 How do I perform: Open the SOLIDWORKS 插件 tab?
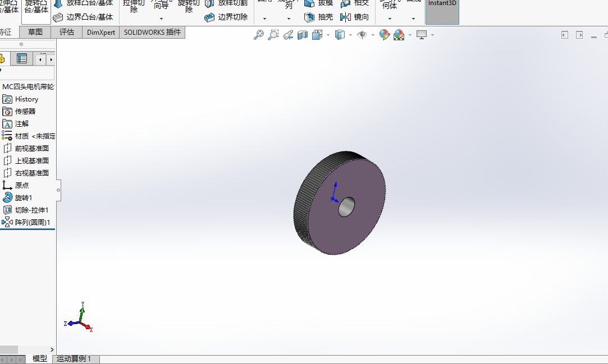(x=152, y=32)
